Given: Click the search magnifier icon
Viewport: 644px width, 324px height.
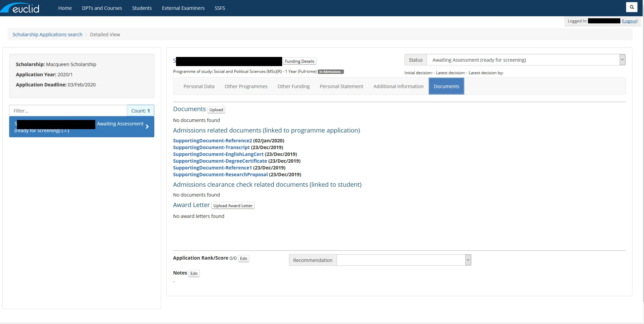Looking at the screenshot, I should click(631, 7).
